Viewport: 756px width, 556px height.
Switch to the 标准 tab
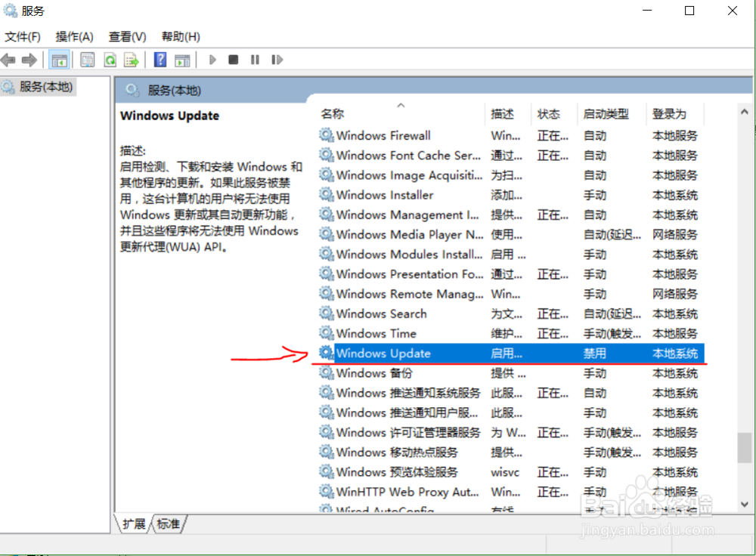point(169,524)
